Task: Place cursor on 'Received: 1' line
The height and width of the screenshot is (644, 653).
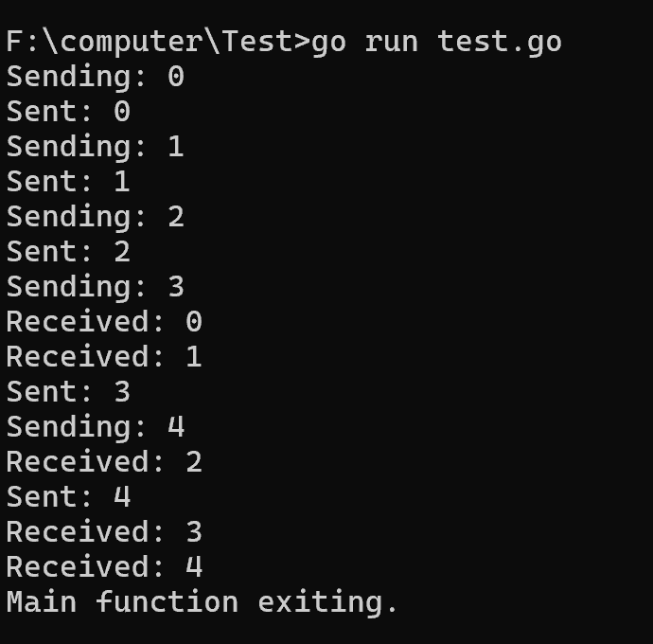Action: (x=104, y=357)
